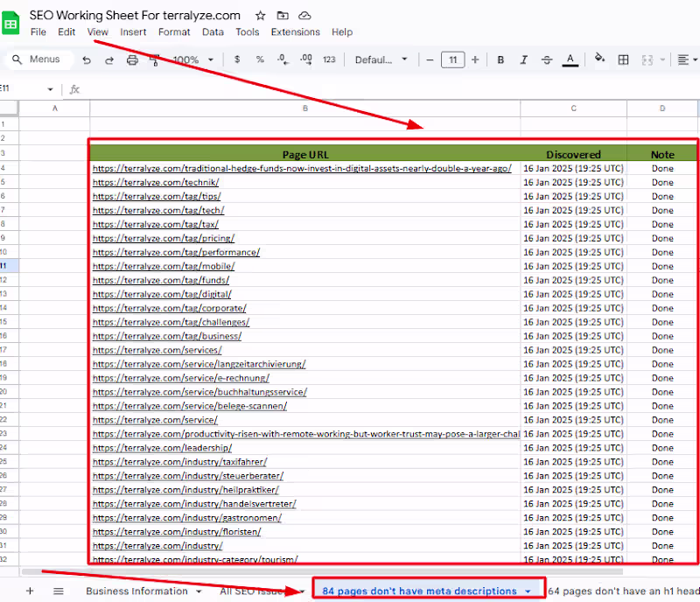Toggle strikethrough formatting

[x=547, y=59]
